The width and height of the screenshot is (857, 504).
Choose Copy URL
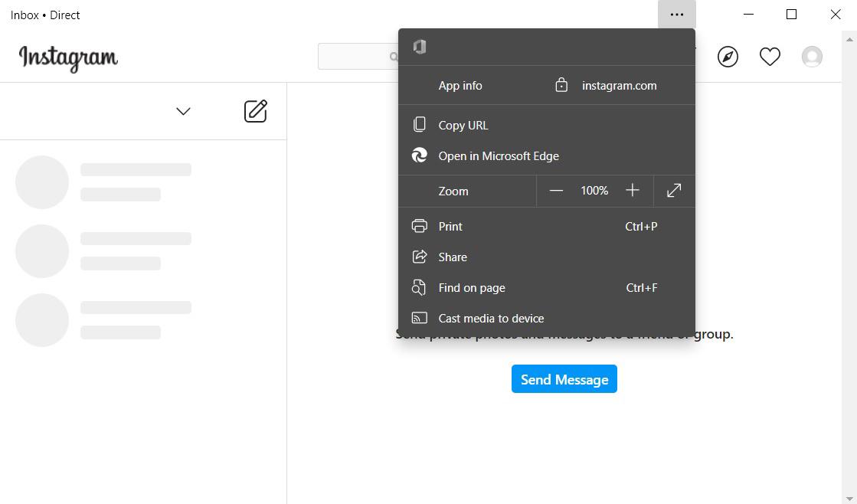pos(463,124)
